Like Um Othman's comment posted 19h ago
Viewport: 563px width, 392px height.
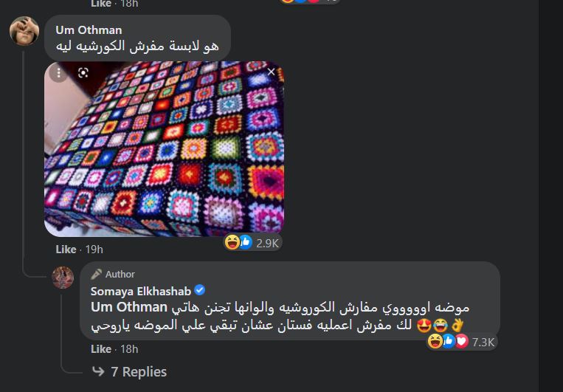(66, 250)
